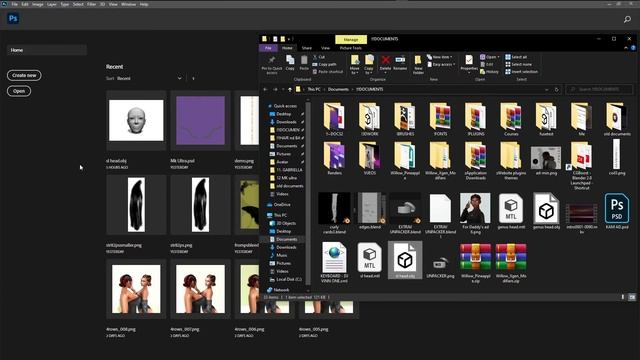
Task: Click the Explorer search box
Action: click(x=599, y=89)
